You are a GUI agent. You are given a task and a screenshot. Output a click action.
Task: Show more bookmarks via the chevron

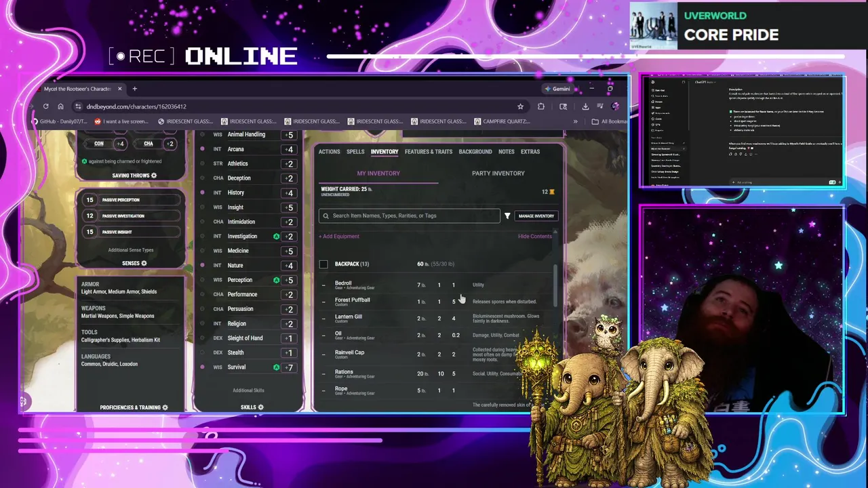pyautogui.click(x=576, y=121)
